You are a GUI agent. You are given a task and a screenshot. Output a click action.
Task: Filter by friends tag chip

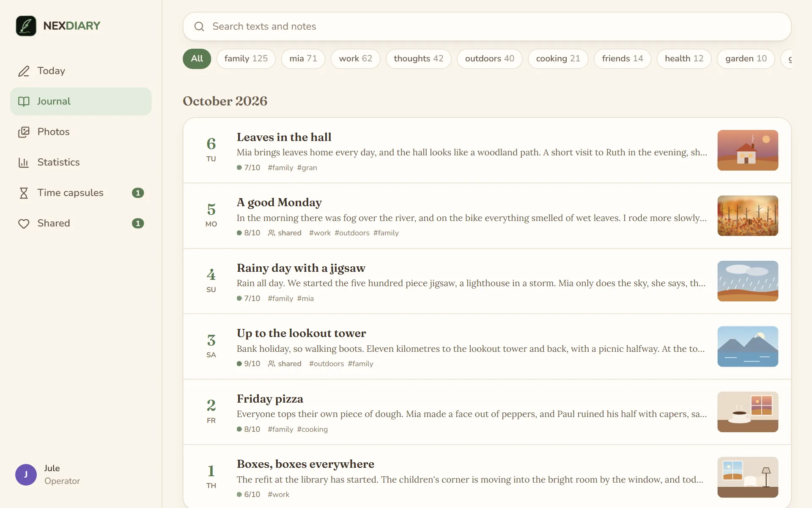coord(623,59)
